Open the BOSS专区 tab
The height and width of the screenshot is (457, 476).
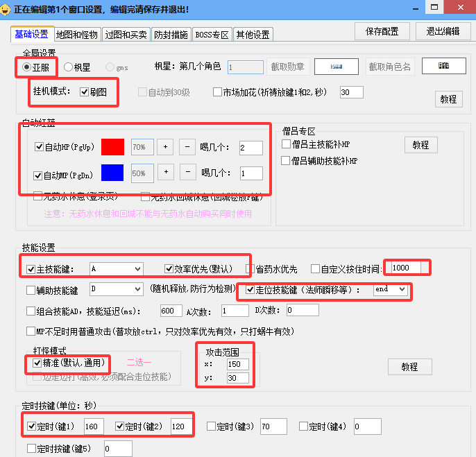[213, 34]
